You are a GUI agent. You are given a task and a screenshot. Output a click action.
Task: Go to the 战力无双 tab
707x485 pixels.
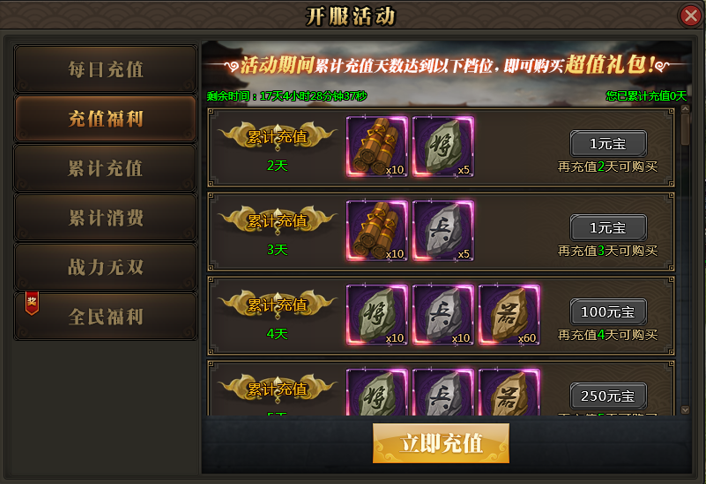point(106,267)
